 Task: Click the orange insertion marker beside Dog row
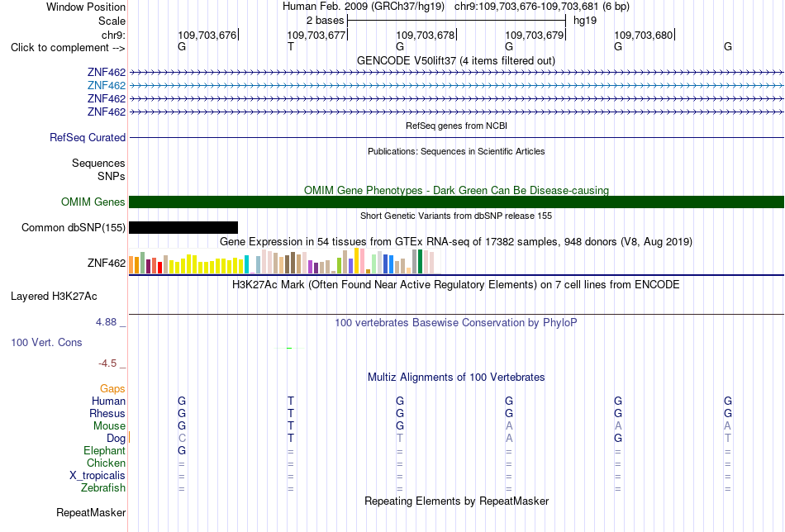click(x=129, y=437)
